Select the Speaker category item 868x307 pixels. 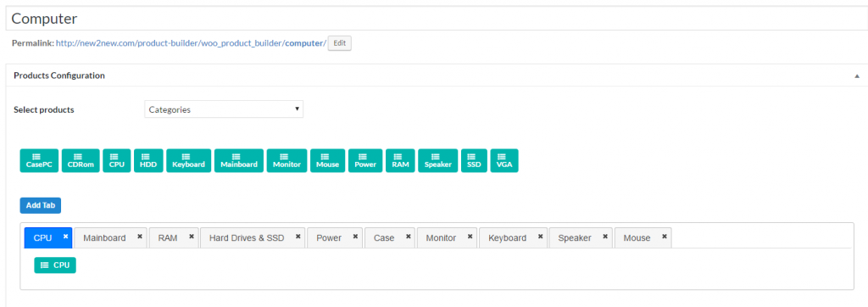coord(438,160)
